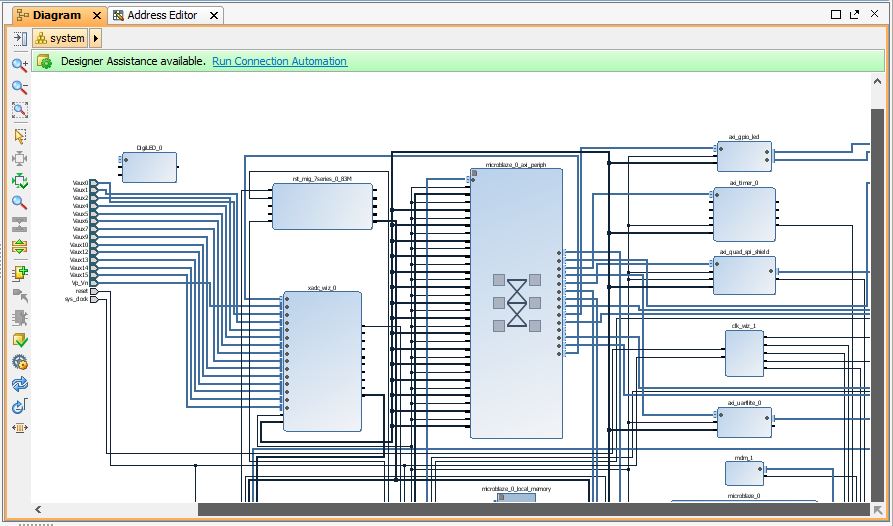Click the regenerate layout blue arrows icon

[20, 384]
